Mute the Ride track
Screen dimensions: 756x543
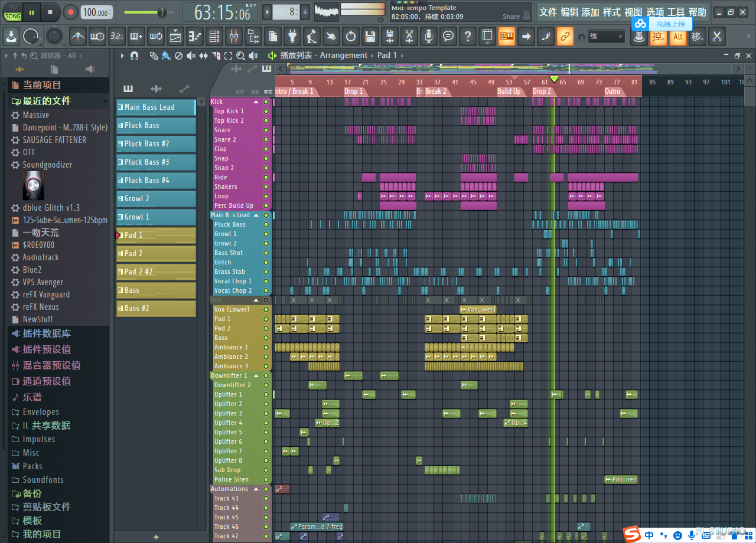click(x=266, y=177)
